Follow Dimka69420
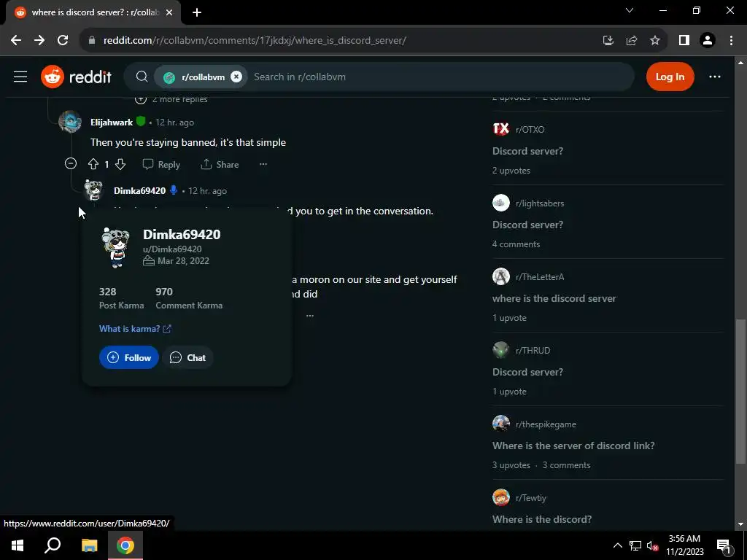747x560 pixels. tap(129, 357)
